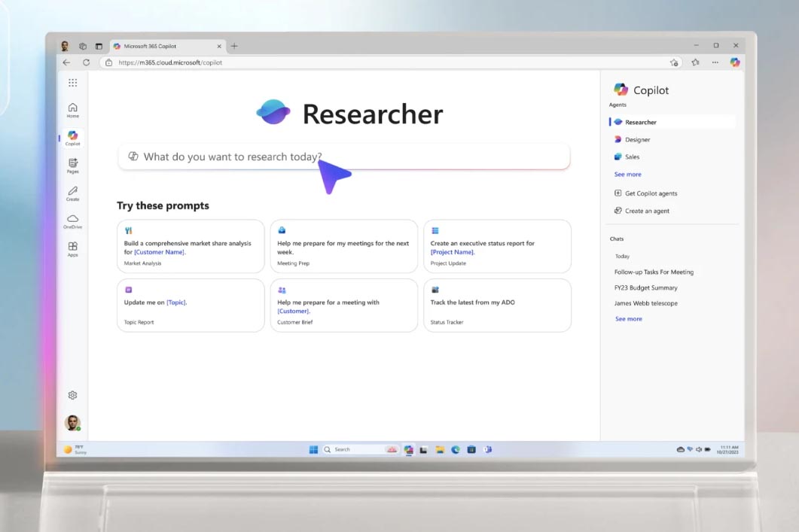Click Create an agent
Viewport: 799px width, 532px height.
click(647, 211)
